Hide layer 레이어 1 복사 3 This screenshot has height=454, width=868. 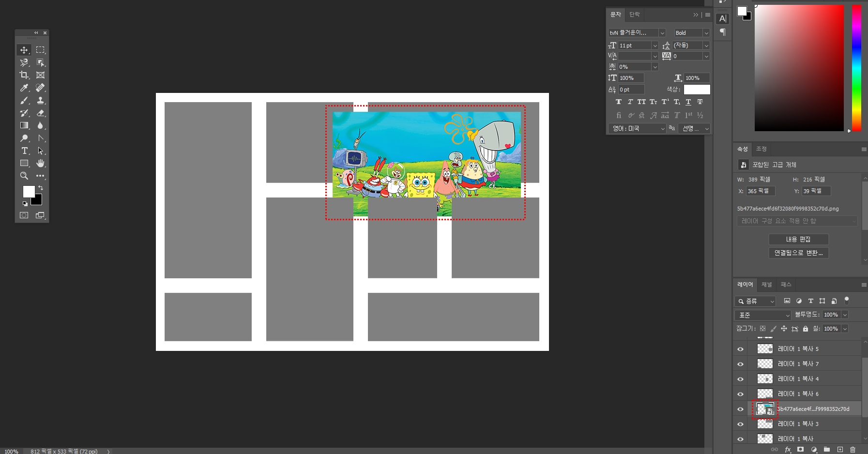(740, 424)
